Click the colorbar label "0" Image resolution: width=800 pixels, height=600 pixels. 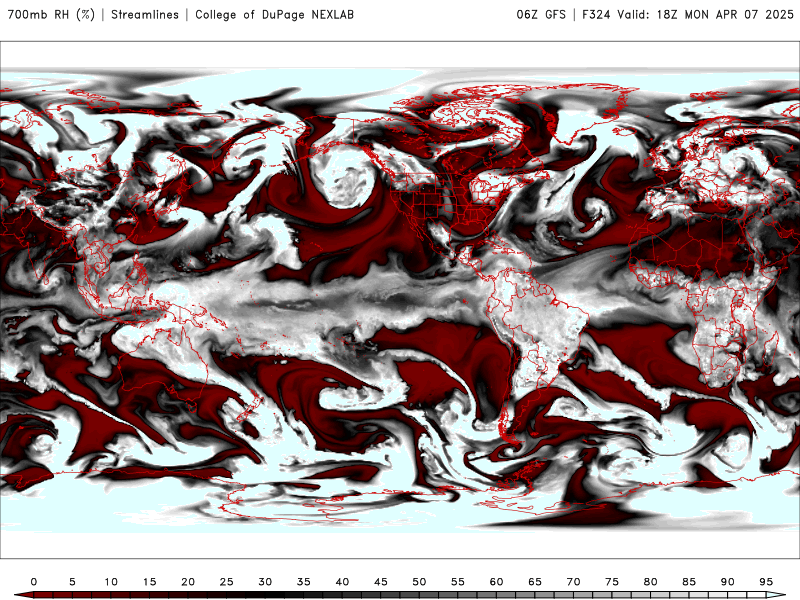click(34, 582)
